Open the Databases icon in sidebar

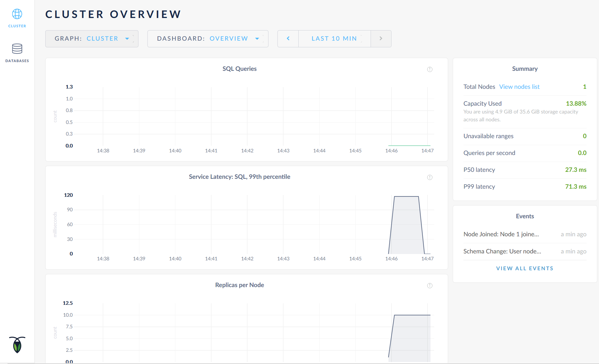pyautogui.click(x=17, y=48)
